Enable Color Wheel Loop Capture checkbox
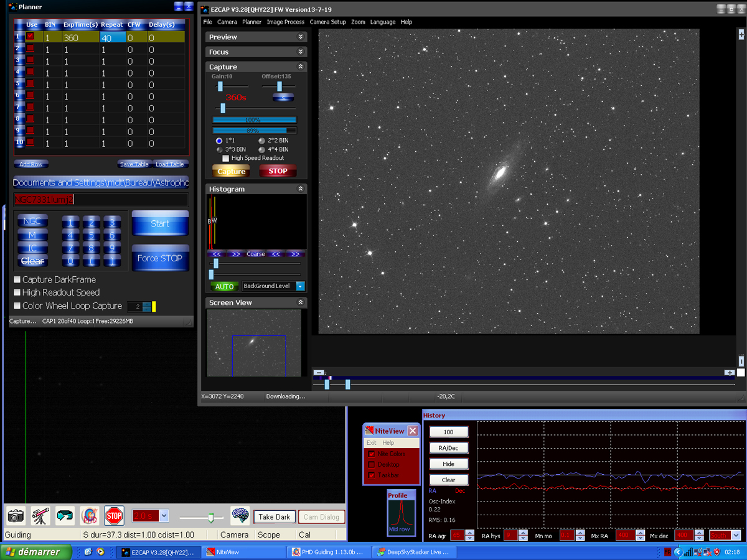Screen dimensions: 747x560 pos(17,306)
